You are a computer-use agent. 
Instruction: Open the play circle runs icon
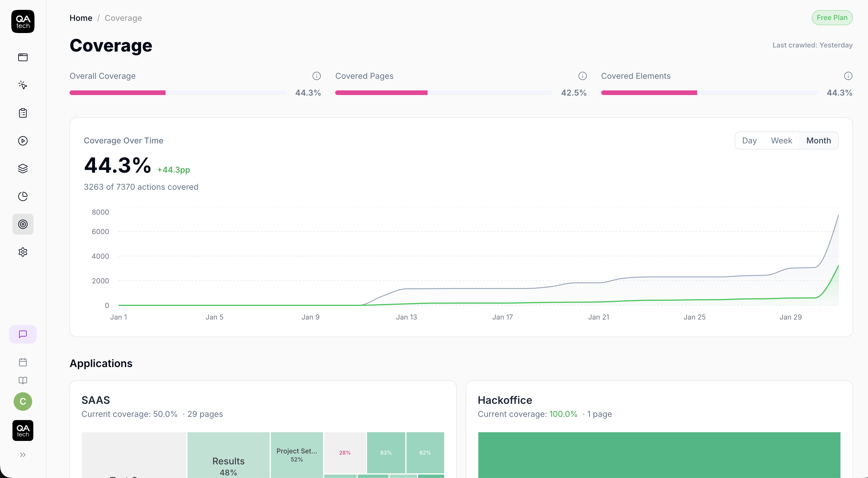(x=23, y=141)
